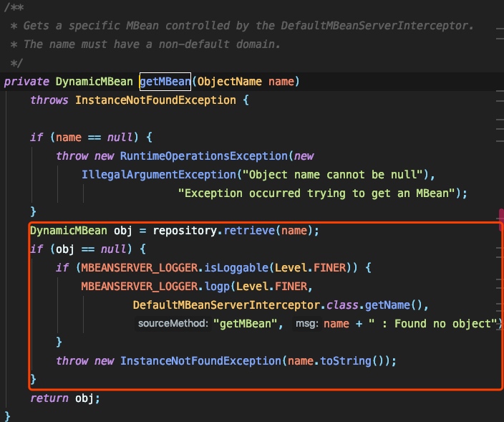The image size is (504, 422).
Task: Select the ObjectName parameter type
Action: [x=230, y=82]
